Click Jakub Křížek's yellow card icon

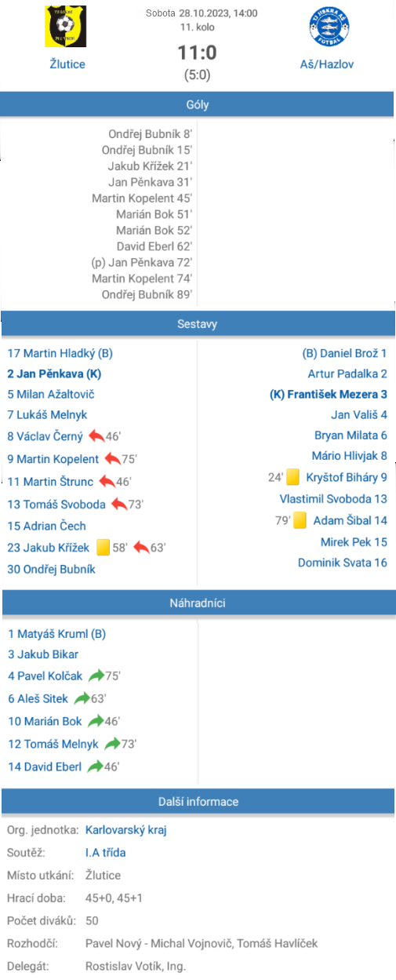pyautogui.click(x=103, y=548)
